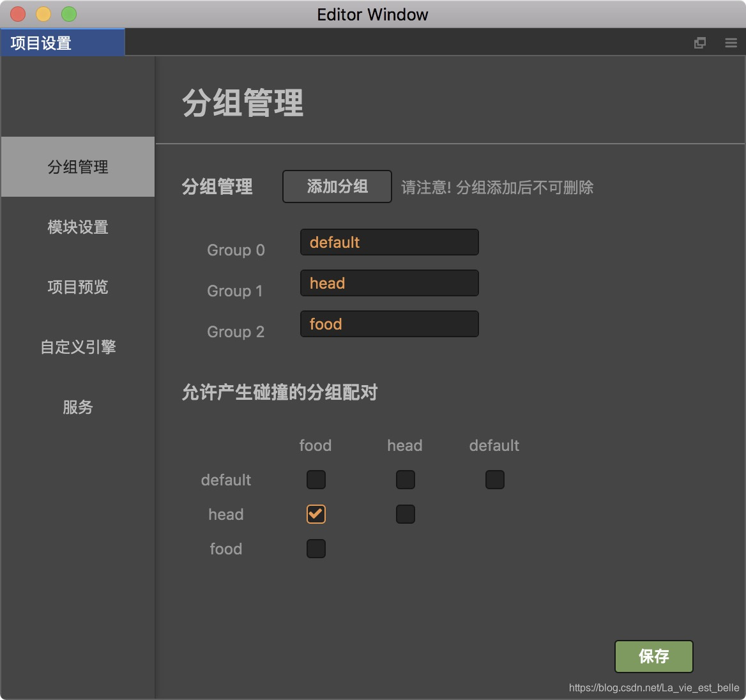The height and width of the screenshot is (700, 746).
Task: Click the 'food' column header in matrix
Action: point(315,445)
